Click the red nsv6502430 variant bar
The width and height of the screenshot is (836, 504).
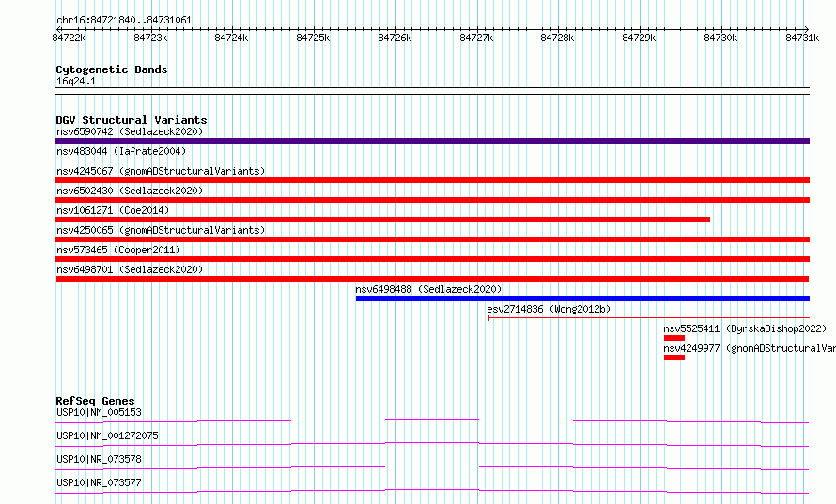pyautogui.click(x=432, y=200)
